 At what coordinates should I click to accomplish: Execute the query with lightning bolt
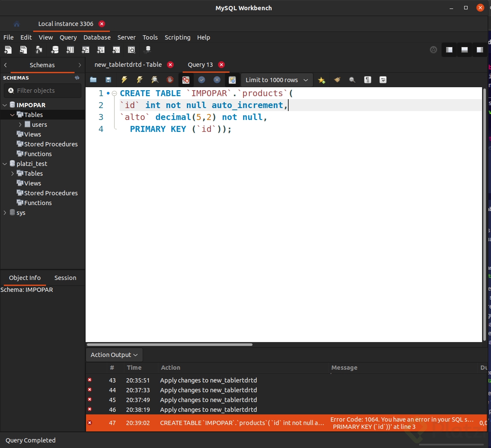click(124, 80)
